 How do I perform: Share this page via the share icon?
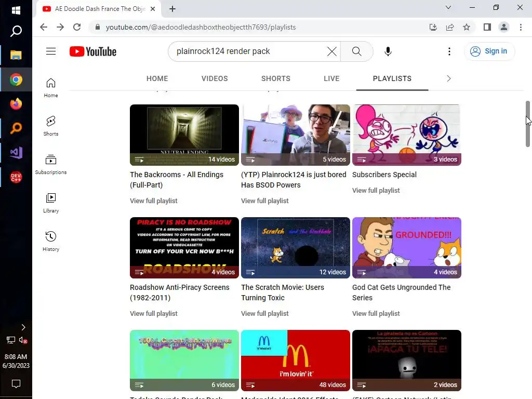pyautogui.click(x=450, y=27)
